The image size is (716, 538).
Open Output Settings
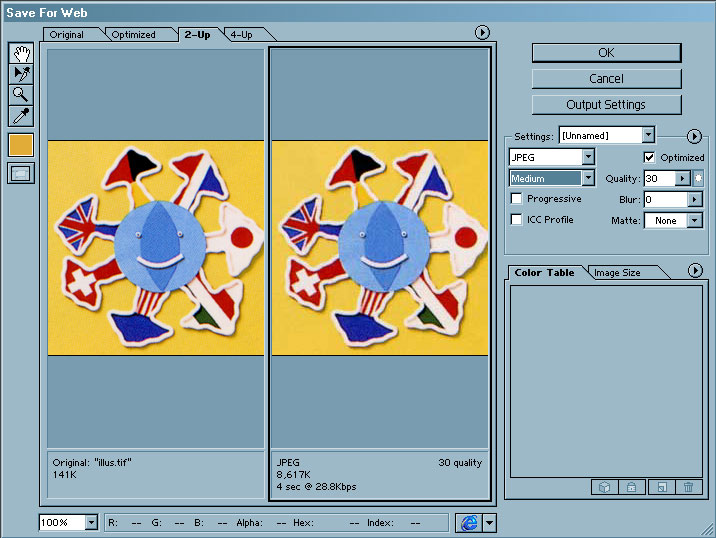[606, 105]
